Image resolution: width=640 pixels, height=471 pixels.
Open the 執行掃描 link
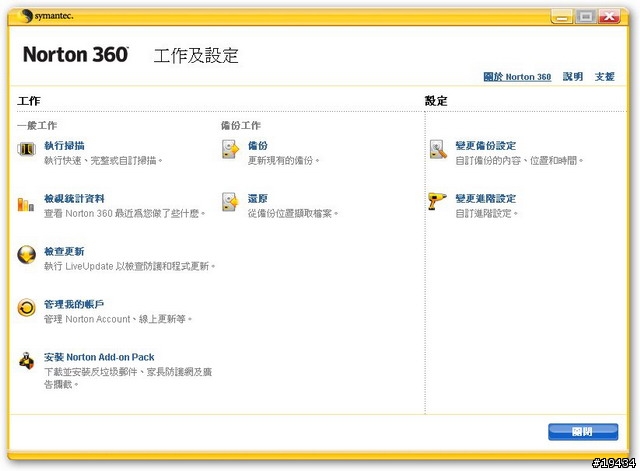(64, 146)
